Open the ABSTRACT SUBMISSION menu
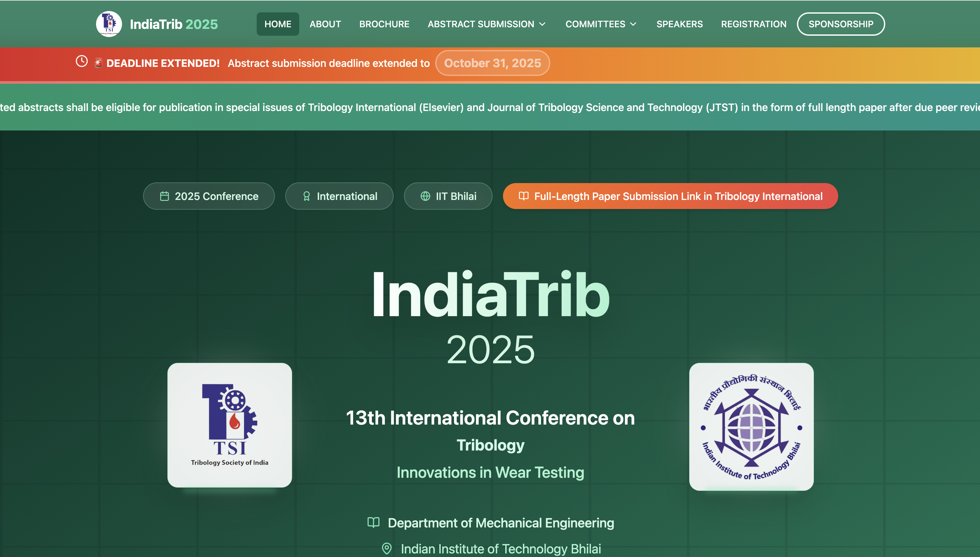Screen dimensions: 980x557 [486, 24]
